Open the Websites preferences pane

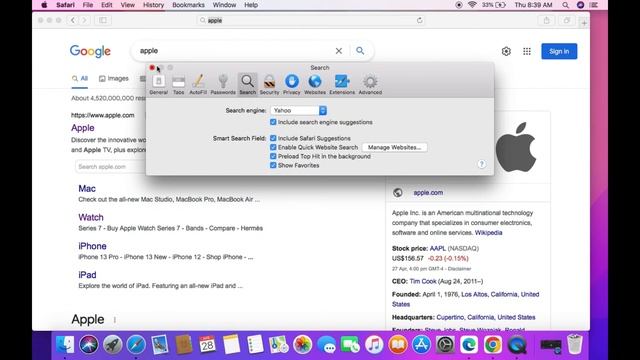315,85
